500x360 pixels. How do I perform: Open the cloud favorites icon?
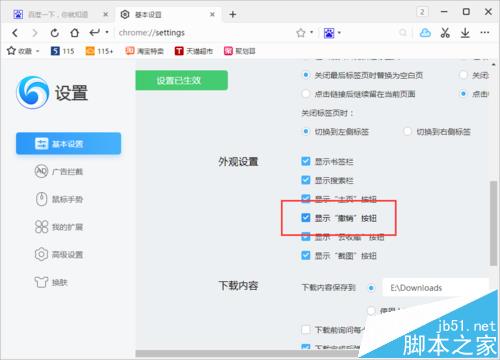click(x=425, y=33)
